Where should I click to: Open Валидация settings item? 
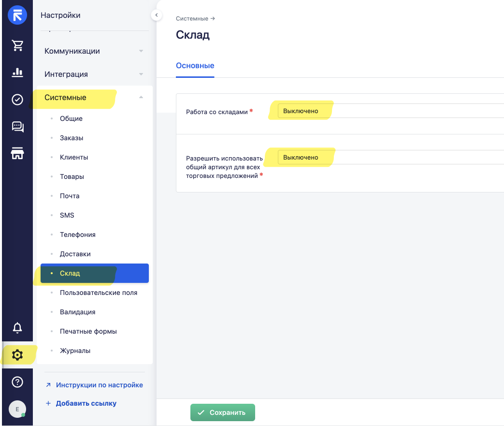pyautogui.click(x=95, y=312)
